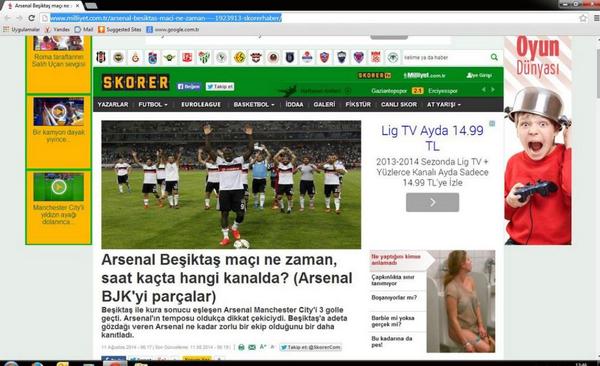Expand the BASKETBOL dropdown menu

(x=254, y=105)
